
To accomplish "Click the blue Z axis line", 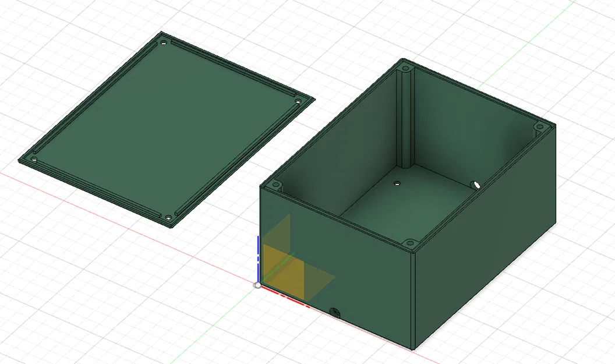I will click(258, 250).
